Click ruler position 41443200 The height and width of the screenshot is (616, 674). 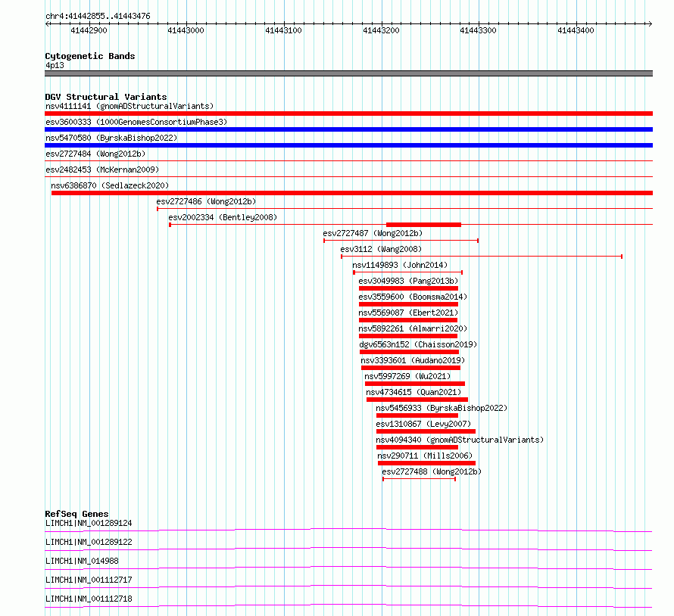pos(381,30)
